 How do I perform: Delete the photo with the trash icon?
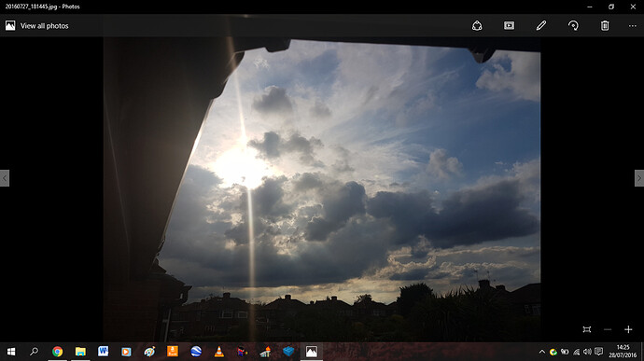605,25
